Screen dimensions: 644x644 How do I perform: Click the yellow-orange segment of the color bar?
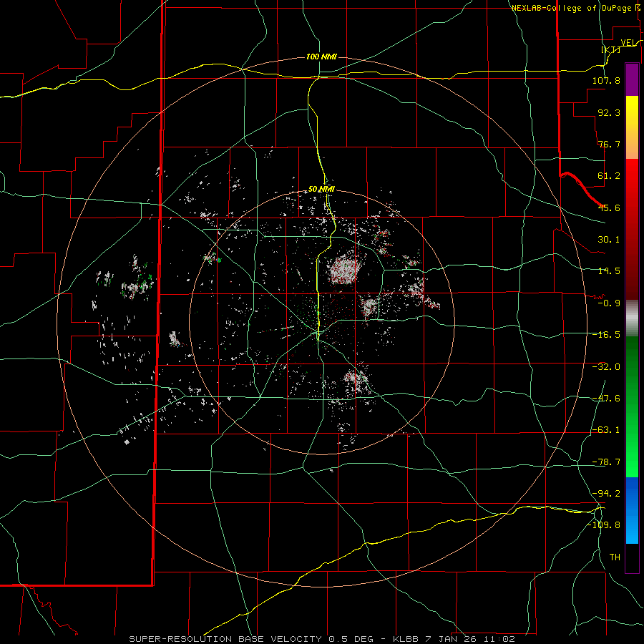coord(632,127)
